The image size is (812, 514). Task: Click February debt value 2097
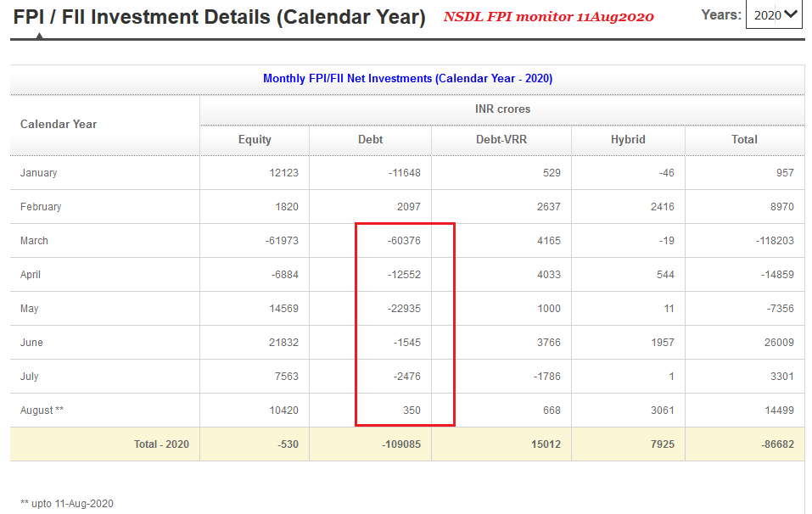click(x=409, y=207)
